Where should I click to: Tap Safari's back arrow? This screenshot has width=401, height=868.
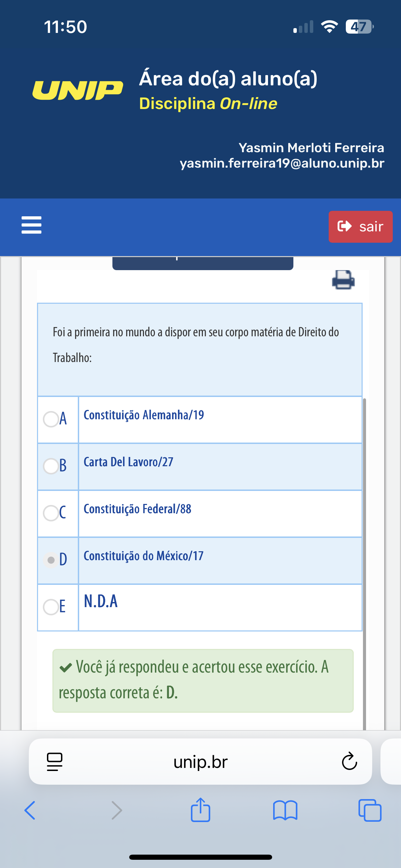(x=30, y=810)
